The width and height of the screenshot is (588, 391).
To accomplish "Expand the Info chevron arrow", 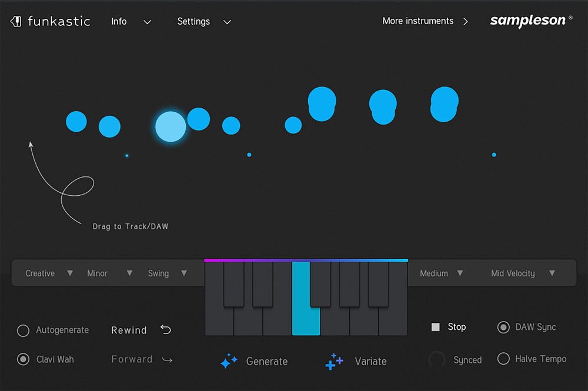I will coord(148,22).
